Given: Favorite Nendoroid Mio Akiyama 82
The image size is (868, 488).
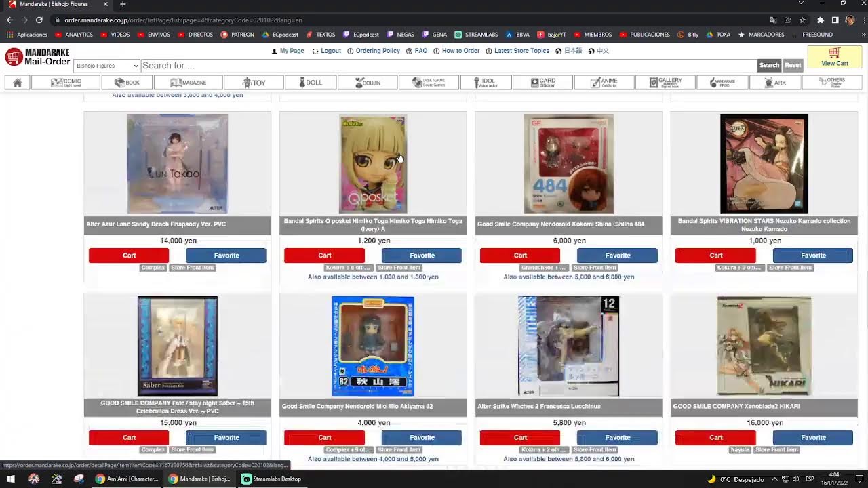Looking at the screenshot, I should pyautogui.click(x=422, y=438).
